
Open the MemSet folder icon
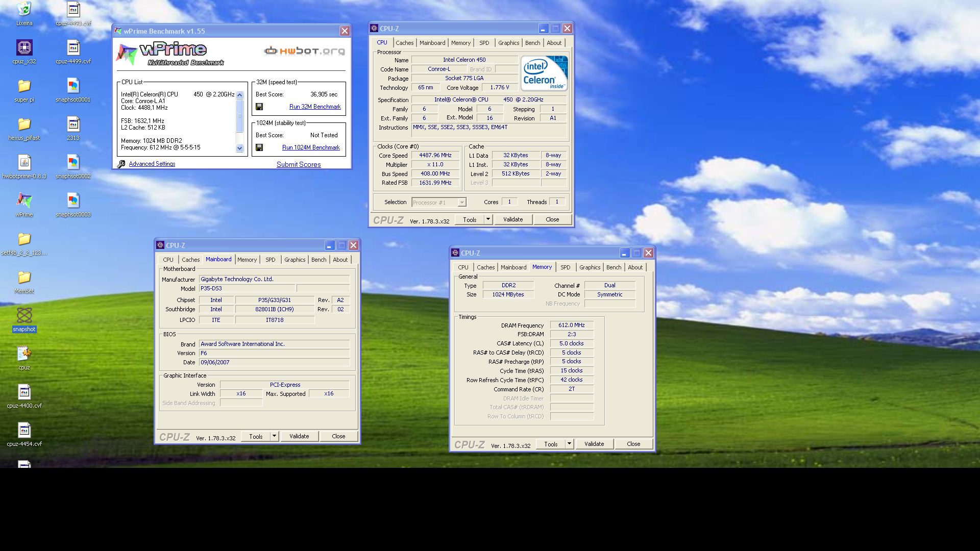tap(24, 277)
